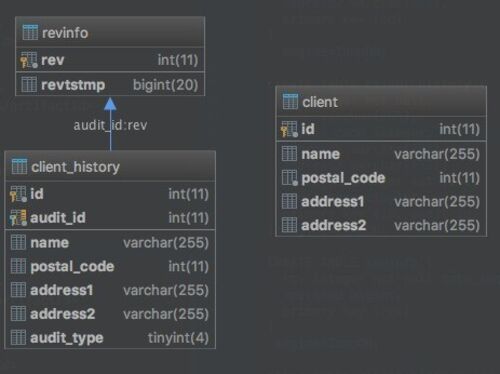Select address2 column in client table
The width and height of the screenshot is (500, 374).
tap(334, 225)
